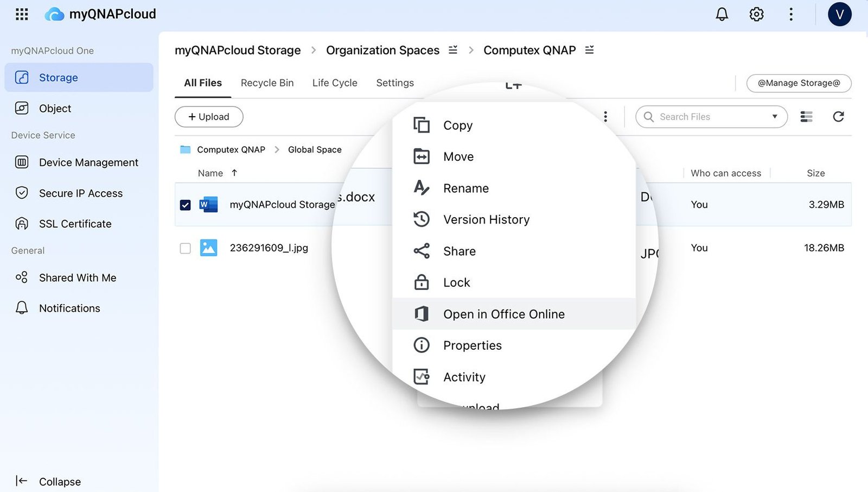This screenshot has height=492, width=868.
Task: Click the Activity icon in context menu
Action: tap(422, 376)
